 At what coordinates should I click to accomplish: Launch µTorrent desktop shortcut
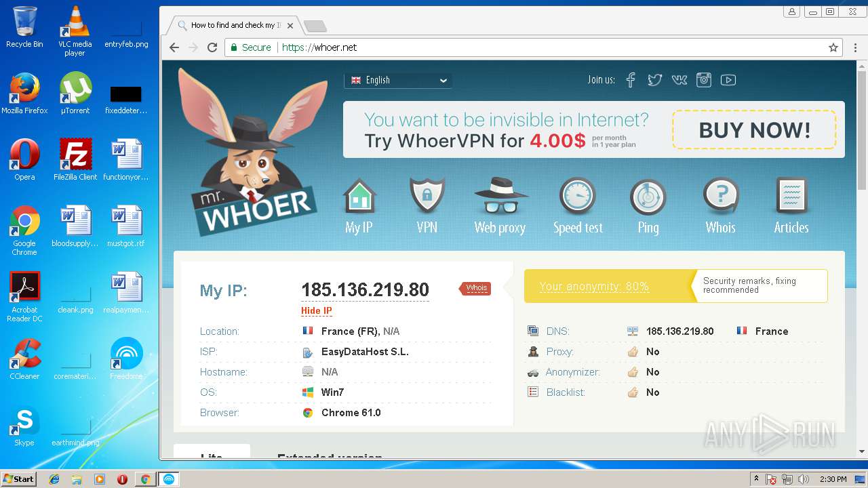75,94
